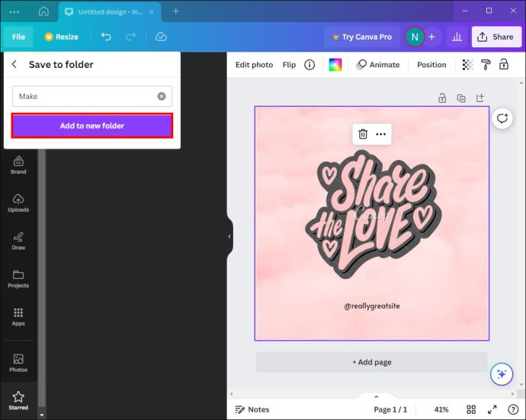The height and width of the screenshot is (420, 526).
Task: Toggle fullscreen present mode icon
Action: coord(492,409)
